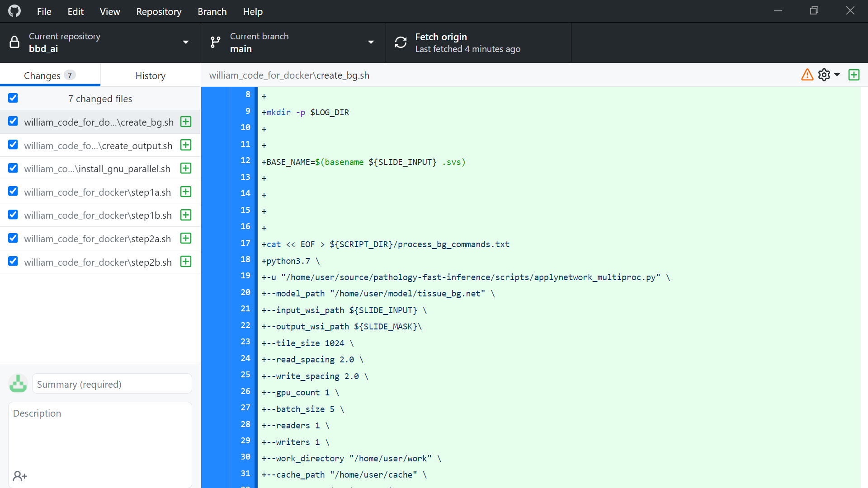This screenshot has width=868, height=488.
Task: Open the Repository menu
Action: [158, 11]
